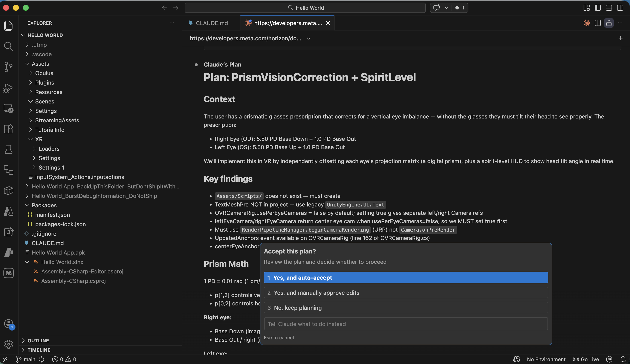Click the C# status bar icon
Viewport: 630px width, 364px height.
(610, 359)
